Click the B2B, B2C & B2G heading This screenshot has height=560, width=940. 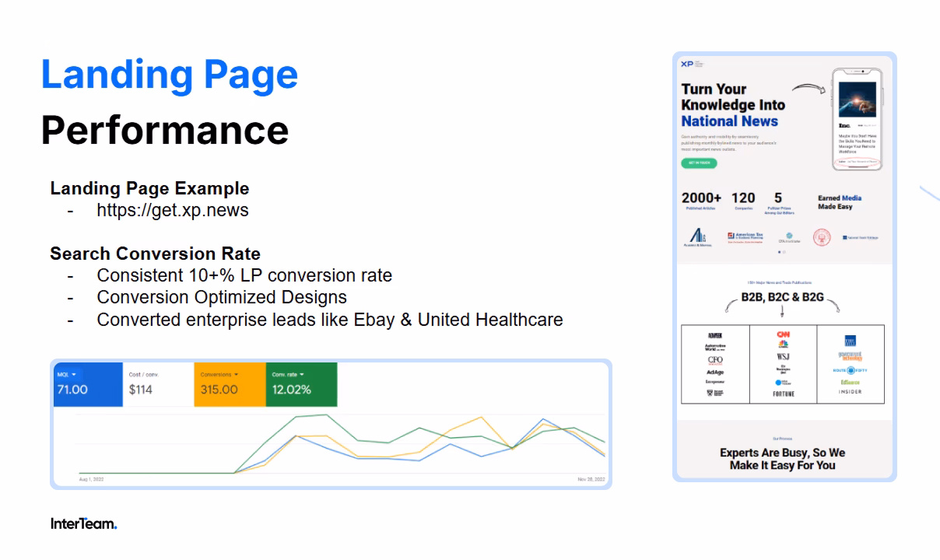(782, 297)
